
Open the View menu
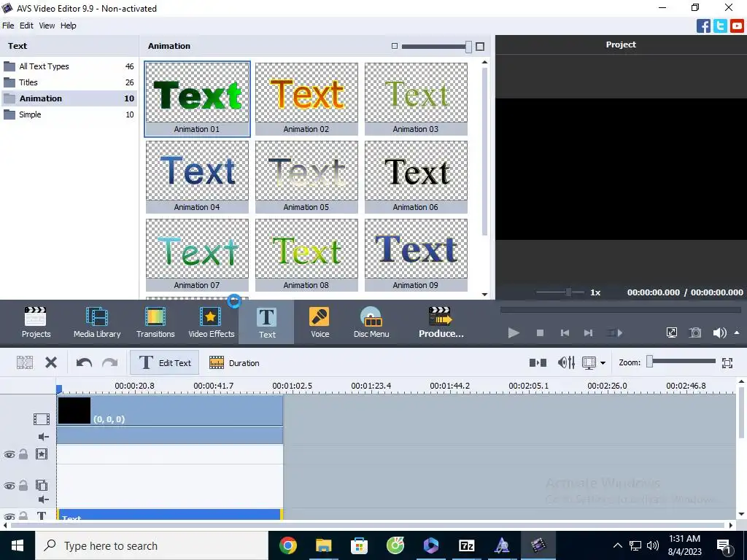tap(47, 26)
